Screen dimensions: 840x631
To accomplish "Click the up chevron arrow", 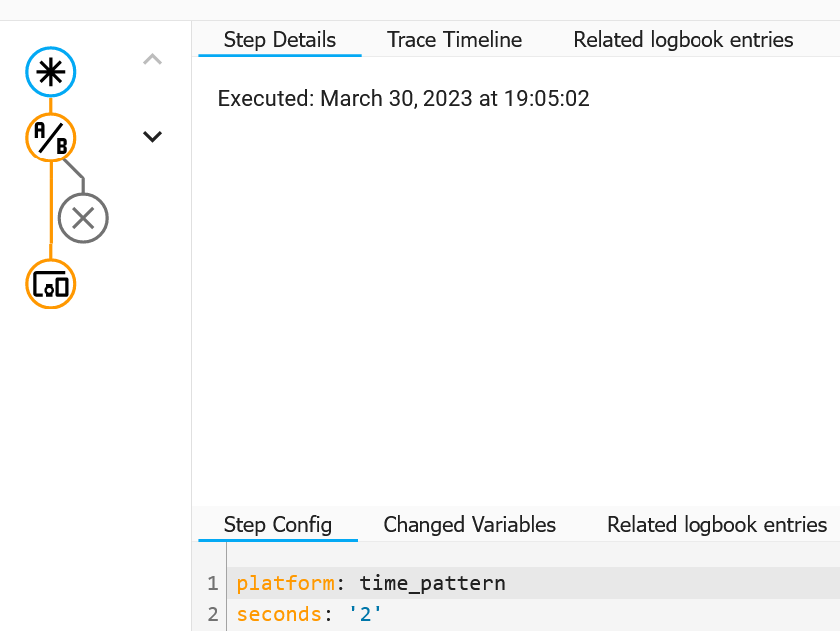I will coord(152,60).
